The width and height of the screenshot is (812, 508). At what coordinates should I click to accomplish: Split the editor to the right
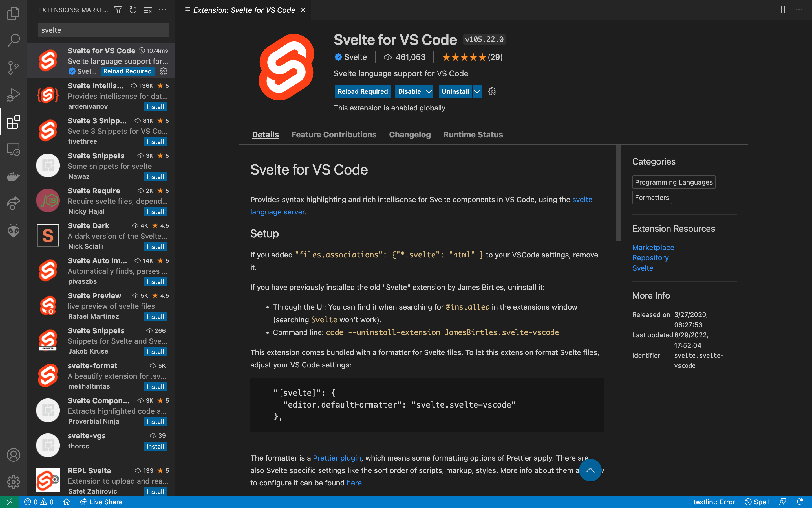[784, 10]
